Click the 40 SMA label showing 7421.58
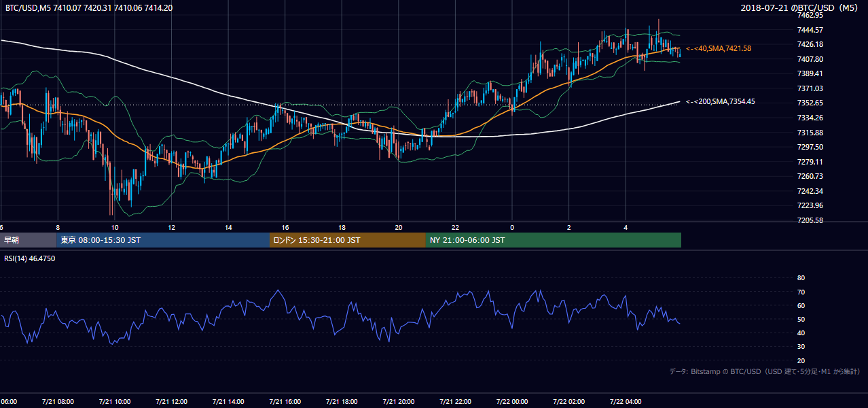Screen dimensions: 868x408 click(x=719, y=48)
